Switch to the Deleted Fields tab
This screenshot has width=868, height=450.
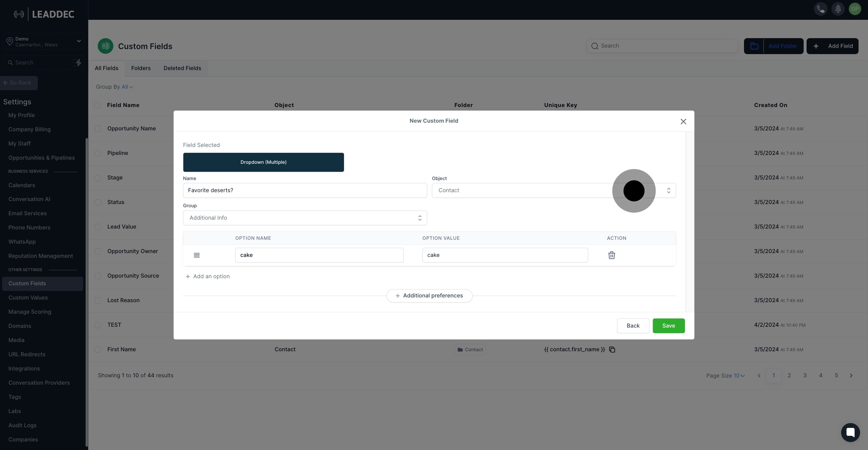(x=182, y=68)
